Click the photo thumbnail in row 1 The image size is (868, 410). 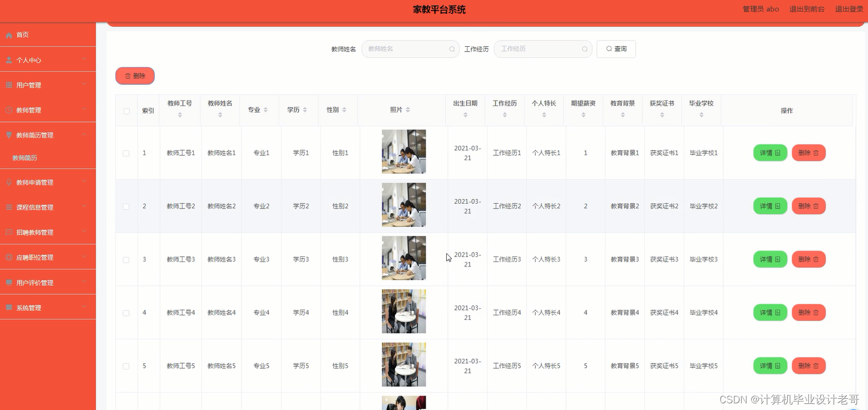[x=403, y=151]
